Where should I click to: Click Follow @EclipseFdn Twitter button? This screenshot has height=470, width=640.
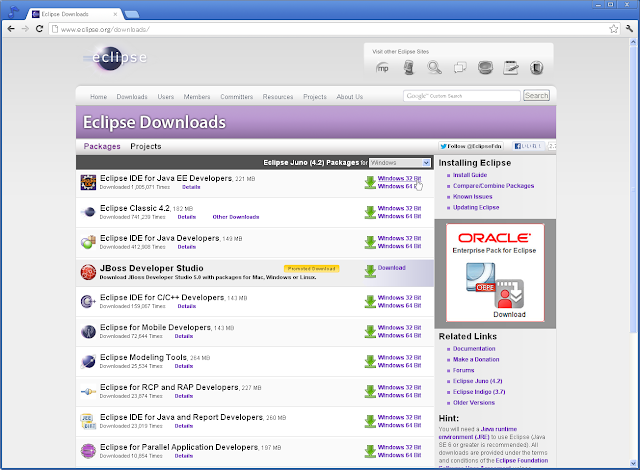[x=471, y=146]
